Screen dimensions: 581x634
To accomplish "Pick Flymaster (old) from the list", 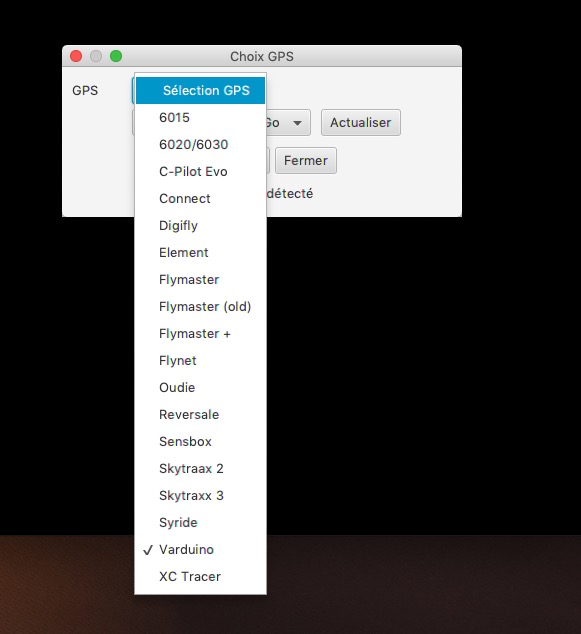I will coord(200,306).
